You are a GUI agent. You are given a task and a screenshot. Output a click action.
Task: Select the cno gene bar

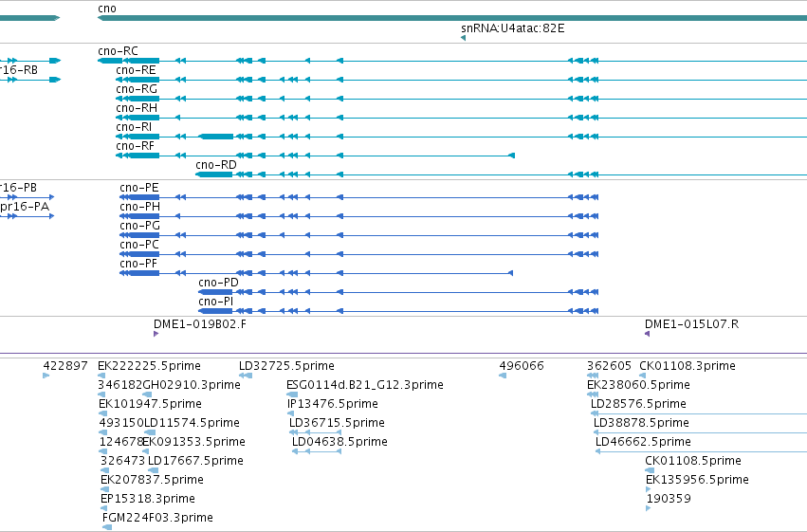click(x=452, y=18)
